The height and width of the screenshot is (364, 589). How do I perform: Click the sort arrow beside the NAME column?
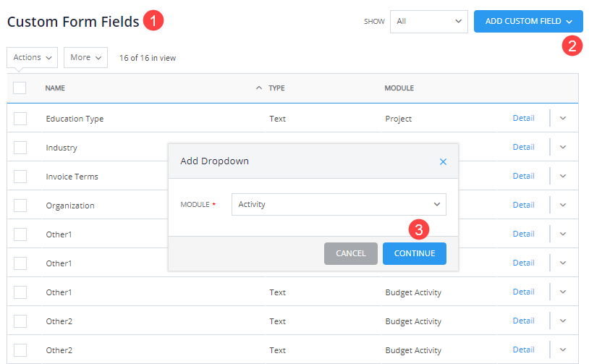[x=258, y=88]
